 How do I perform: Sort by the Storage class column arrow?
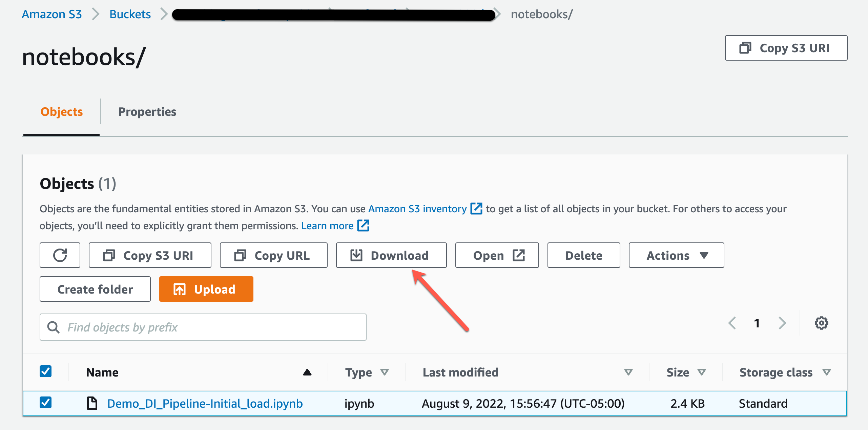tap(826, 372)
